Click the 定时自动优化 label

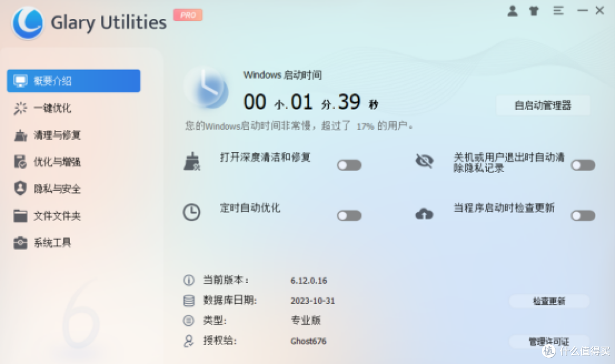point(250,208)
